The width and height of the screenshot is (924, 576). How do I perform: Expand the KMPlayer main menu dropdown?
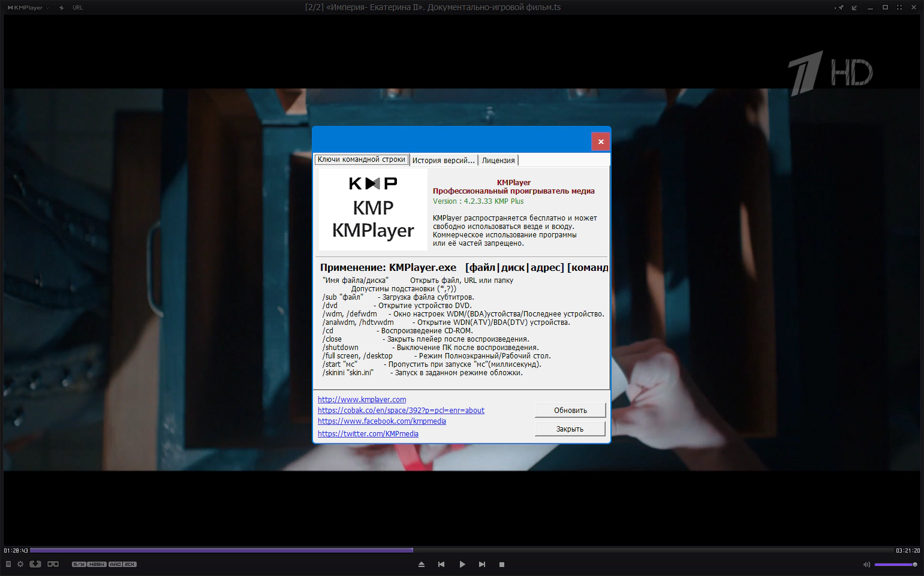[x=28, y=8]
